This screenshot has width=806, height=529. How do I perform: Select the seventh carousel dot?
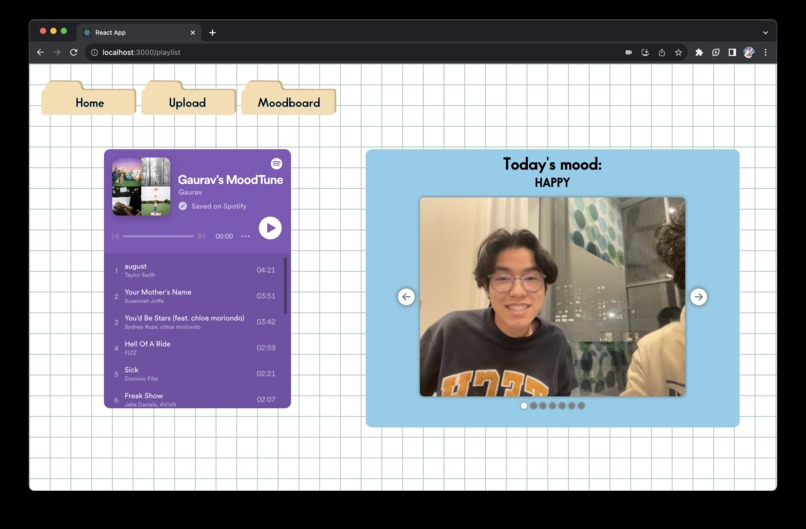pyautogui.click(x=581, y=406)
